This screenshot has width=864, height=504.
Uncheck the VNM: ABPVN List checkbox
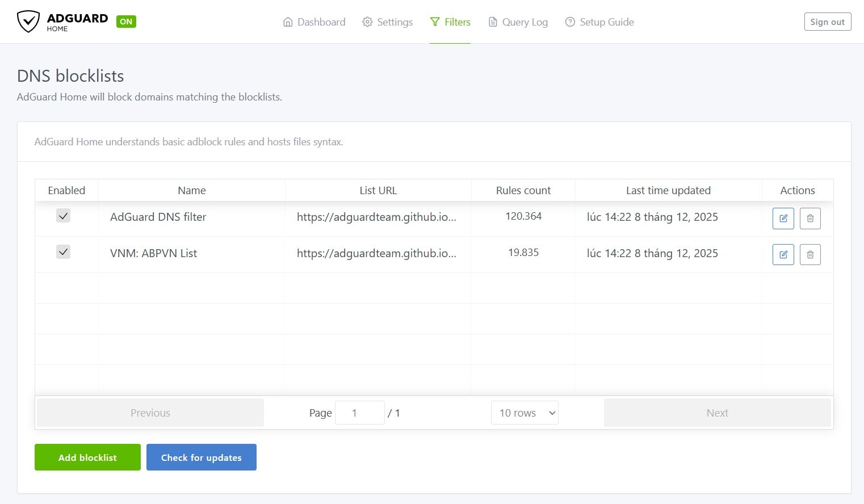click(63, 252)
